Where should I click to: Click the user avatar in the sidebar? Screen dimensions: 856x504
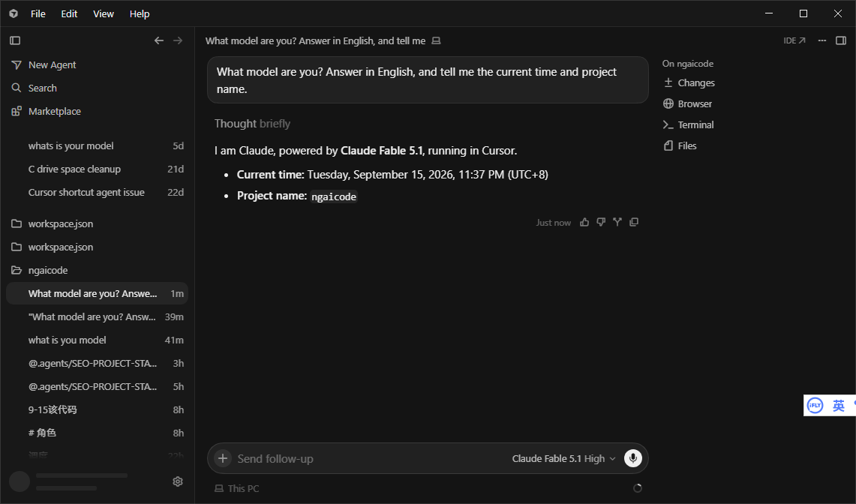(20, 481)
